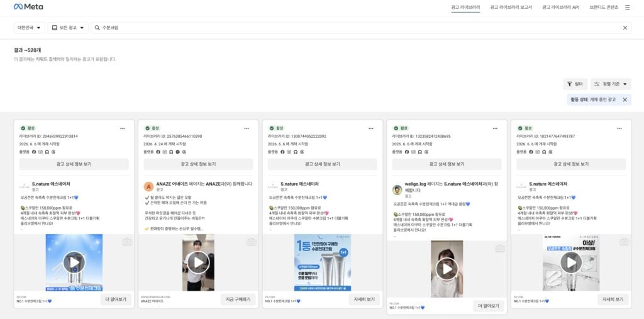Click Instagram platform icon on ad 2046939922913814
This screenshot has height=319, width=644.
point(41,152)
